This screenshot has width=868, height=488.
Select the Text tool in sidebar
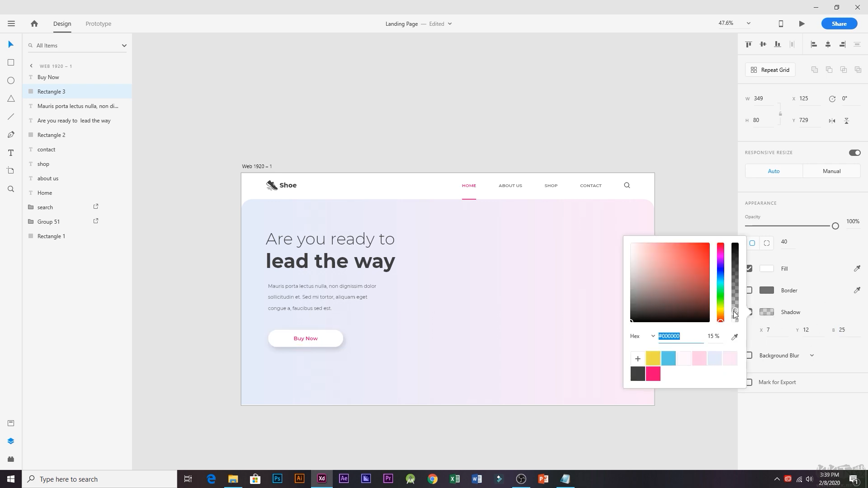click(11, 153)
